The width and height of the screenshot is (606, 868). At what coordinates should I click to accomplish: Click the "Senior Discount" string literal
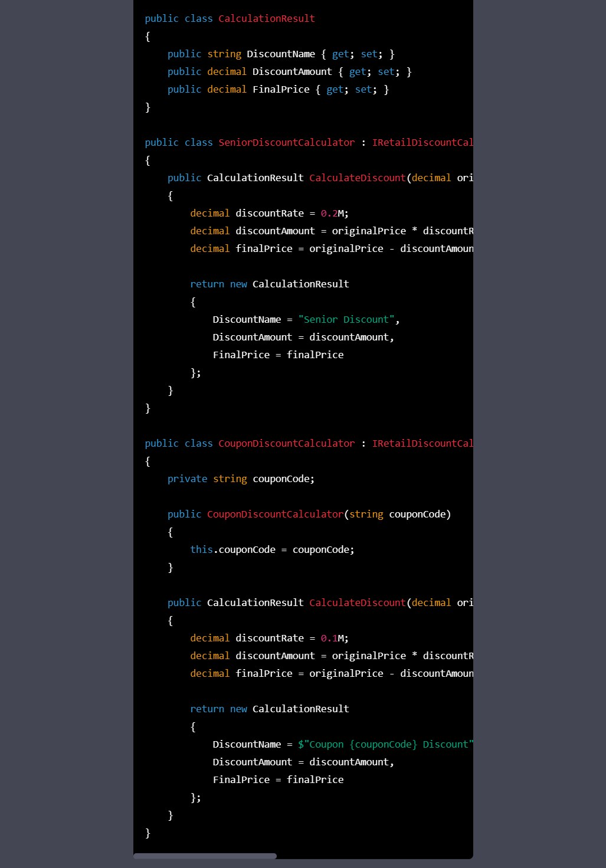346,320
